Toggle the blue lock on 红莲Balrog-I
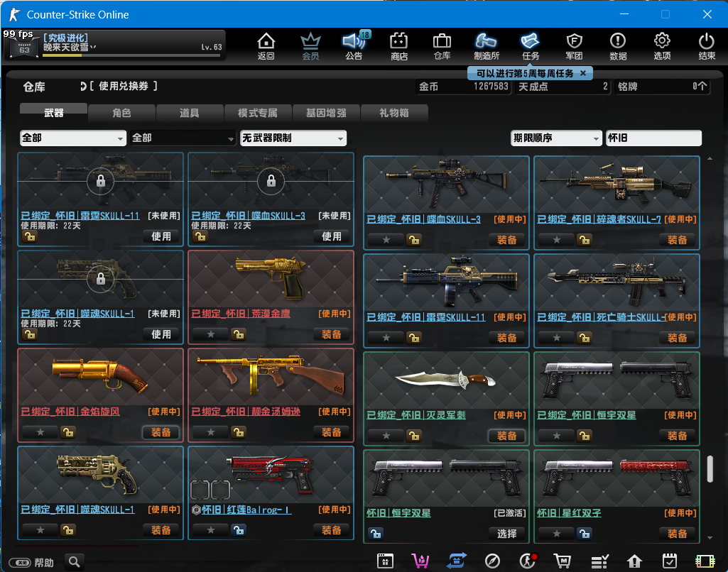Screen dimensions: 728x572 (x=239, y=530)
